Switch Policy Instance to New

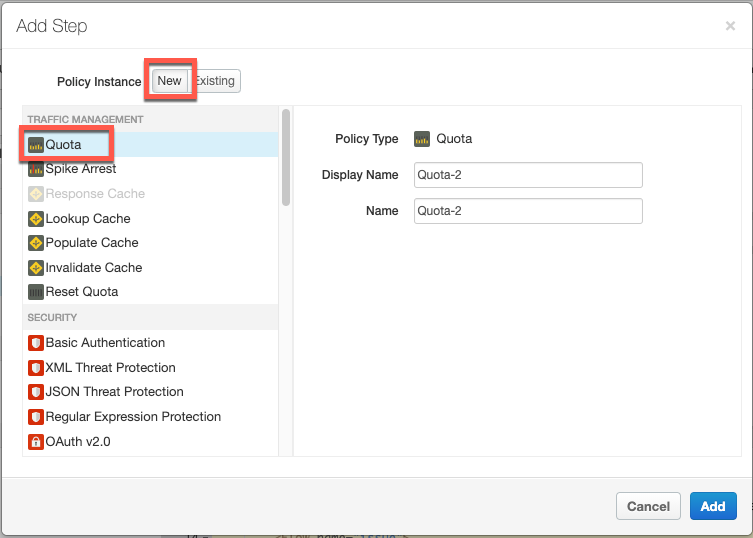click(x=169, y=81)
